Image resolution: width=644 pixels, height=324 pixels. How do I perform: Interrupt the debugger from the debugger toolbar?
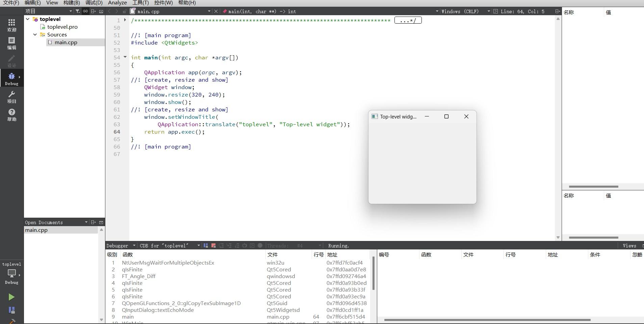(x=206, y=246)
